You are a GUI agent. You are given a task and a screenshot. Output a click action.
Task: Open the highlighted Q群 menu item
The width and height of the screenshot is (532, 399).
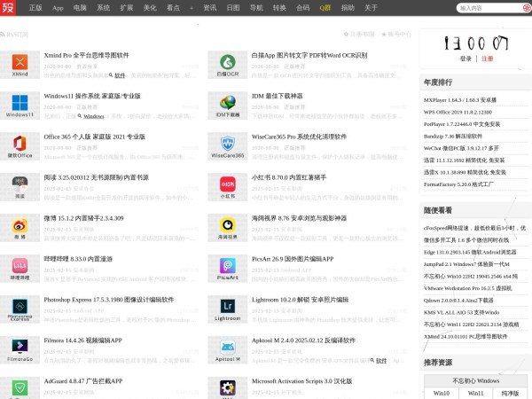point(325,8)
